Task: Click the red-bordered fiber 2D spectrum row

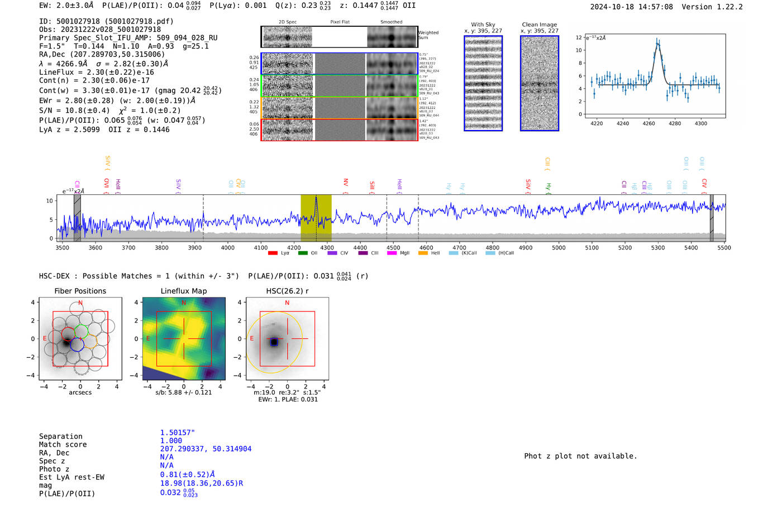Action: coord(340,130)
